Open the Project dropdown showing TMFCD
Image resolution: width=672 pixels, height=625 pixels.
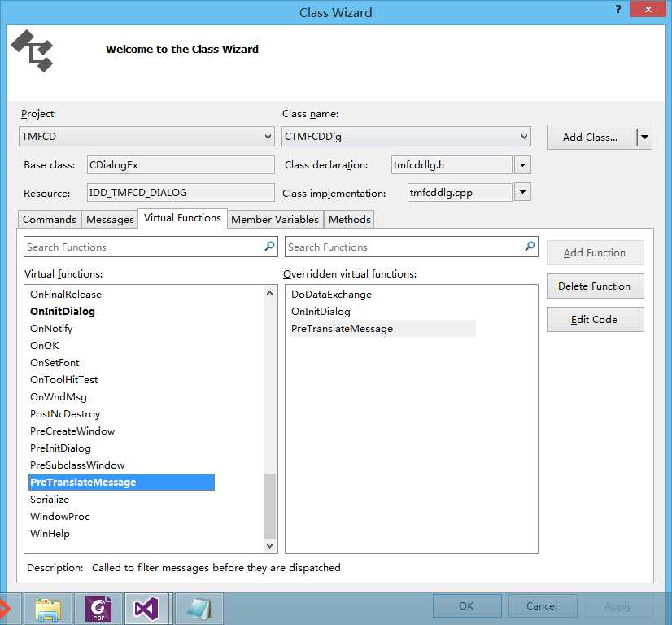coord(146,137)
